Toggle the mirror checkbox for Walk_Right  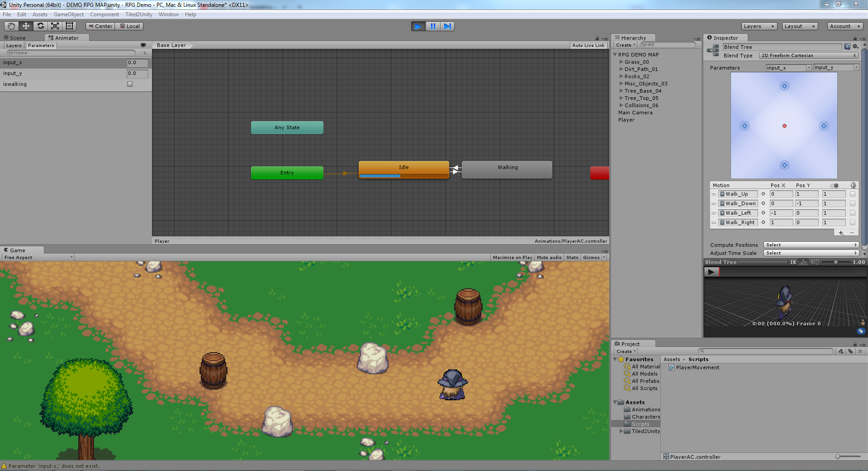click(x=853, y=222)
